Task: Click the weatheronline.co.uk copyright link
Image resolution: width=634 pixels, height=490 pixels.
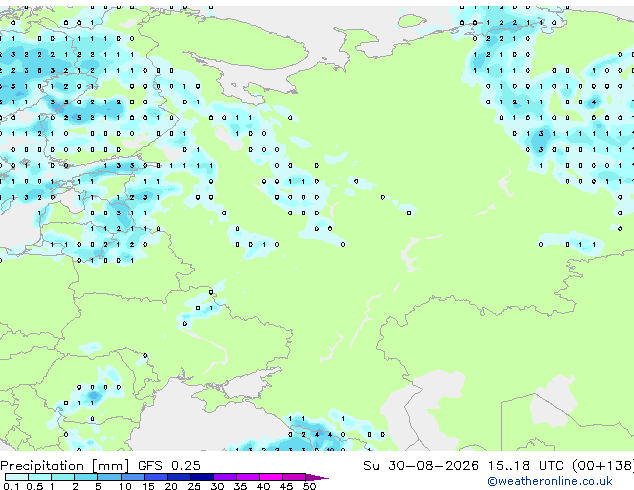Action: (x=550, y=481)
